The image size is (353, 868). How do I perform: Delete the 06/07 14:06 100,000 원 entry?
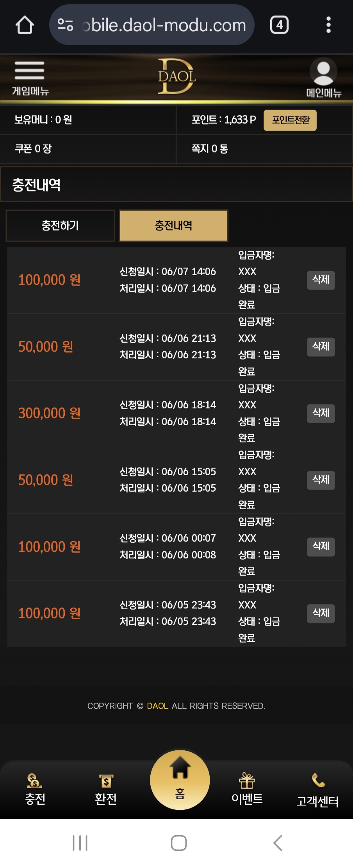(x=321, y=280)
